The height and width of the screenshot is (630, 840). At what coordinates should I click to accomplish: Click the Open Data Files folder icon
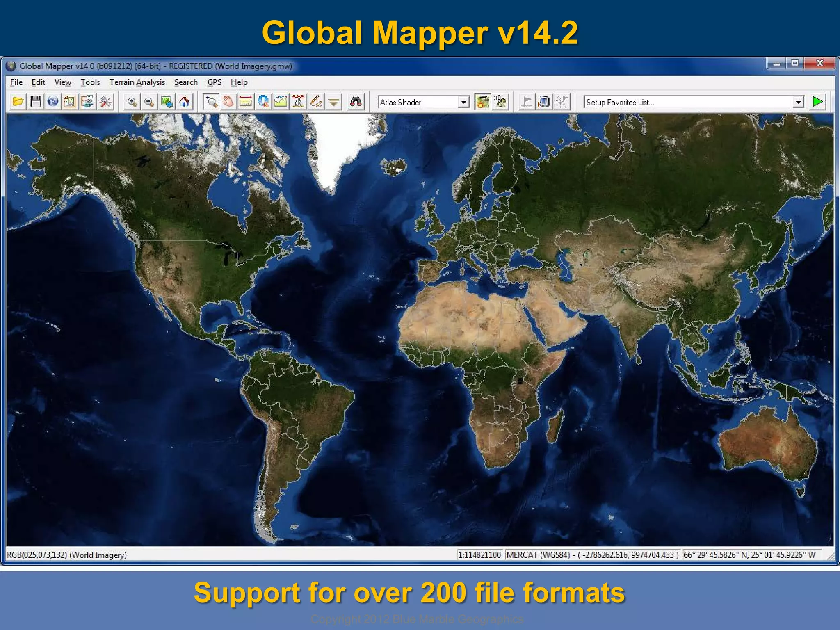(18, 102)
